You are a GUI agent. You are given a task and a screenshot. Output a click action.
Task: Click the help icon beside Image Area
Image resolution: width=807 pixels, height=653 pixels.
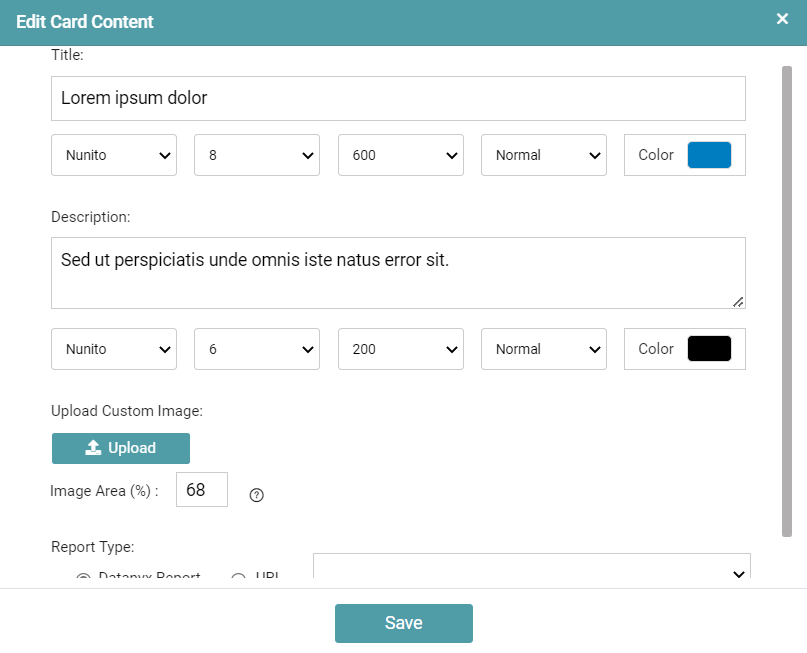coord(256,494)
